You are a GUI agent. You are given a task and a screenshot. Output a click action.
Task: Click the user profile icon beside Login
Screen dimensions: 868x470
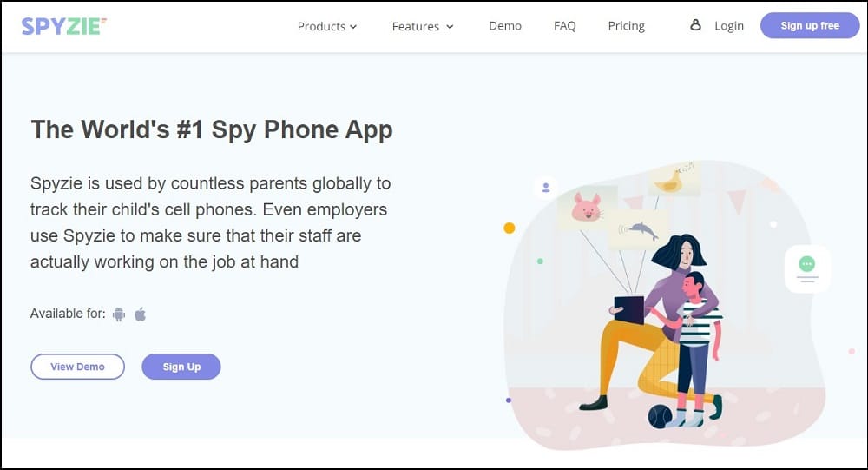[695, 25]
